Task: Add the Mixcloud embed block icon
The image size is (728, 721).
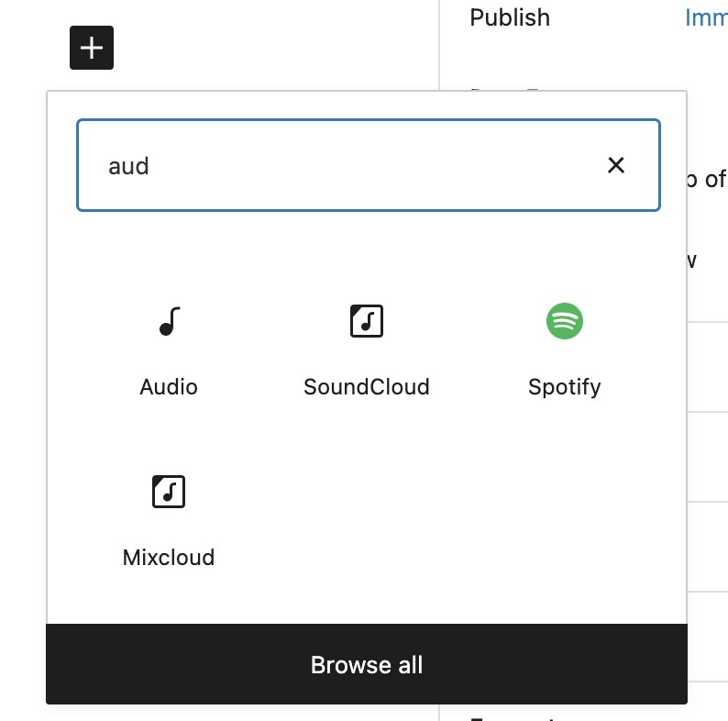Action: (x=169, y=492)
